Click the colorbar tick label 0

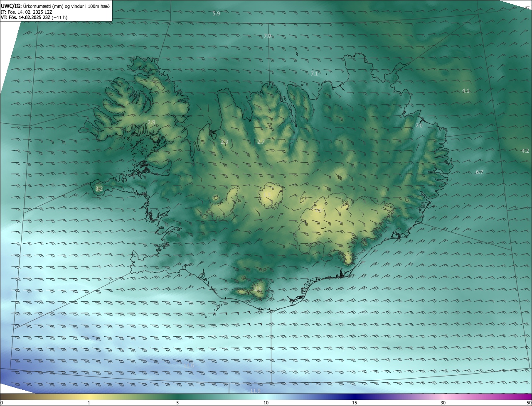(x=2, y=403)
